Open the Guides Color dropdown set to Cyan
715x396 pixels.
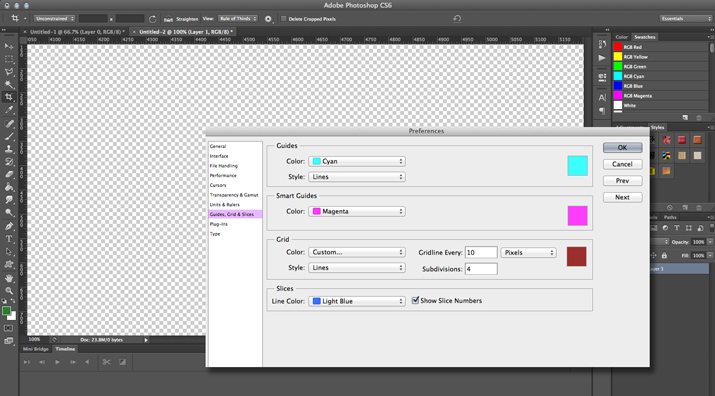(357, 161)
